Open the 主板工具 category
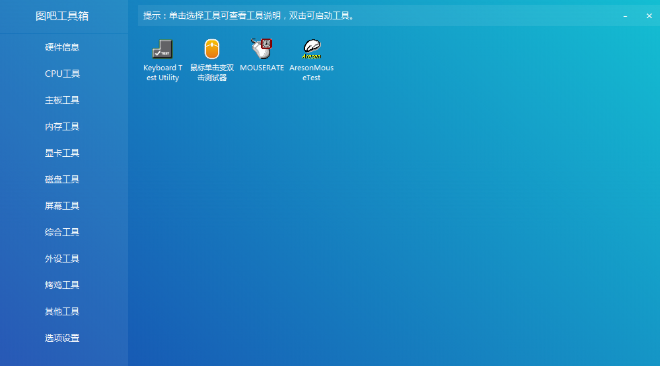This screenshot has width=660, height=366. click(62, 100)
